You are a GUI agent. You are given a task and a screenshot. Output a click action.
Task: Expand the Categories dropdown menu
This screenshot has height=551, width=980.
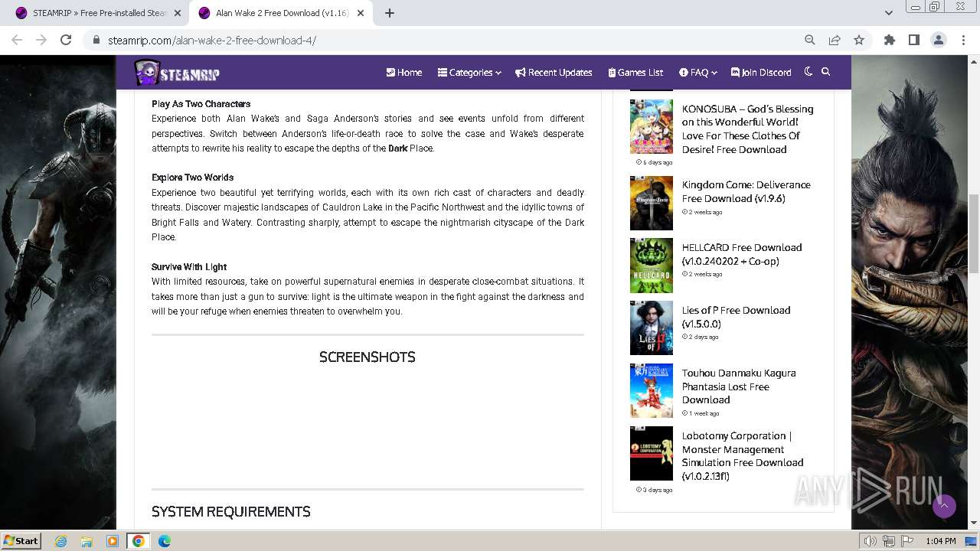click(469, 73)
